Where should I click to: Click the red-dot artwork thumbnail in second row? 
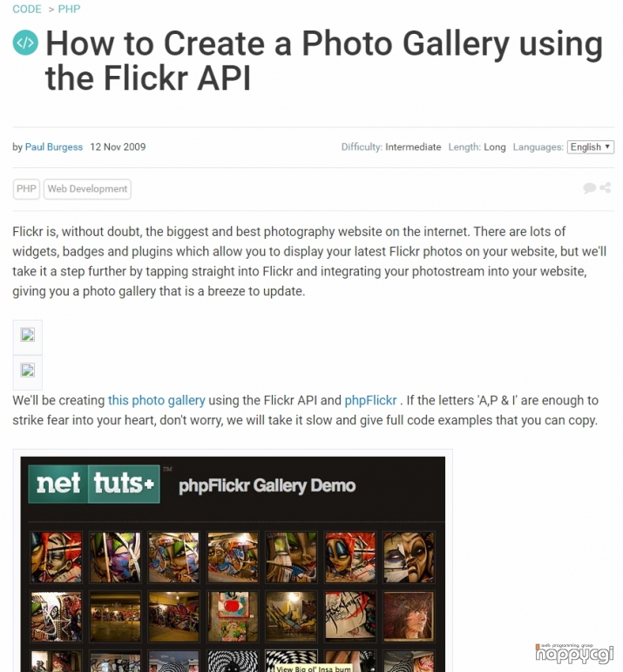coord(233,616)
